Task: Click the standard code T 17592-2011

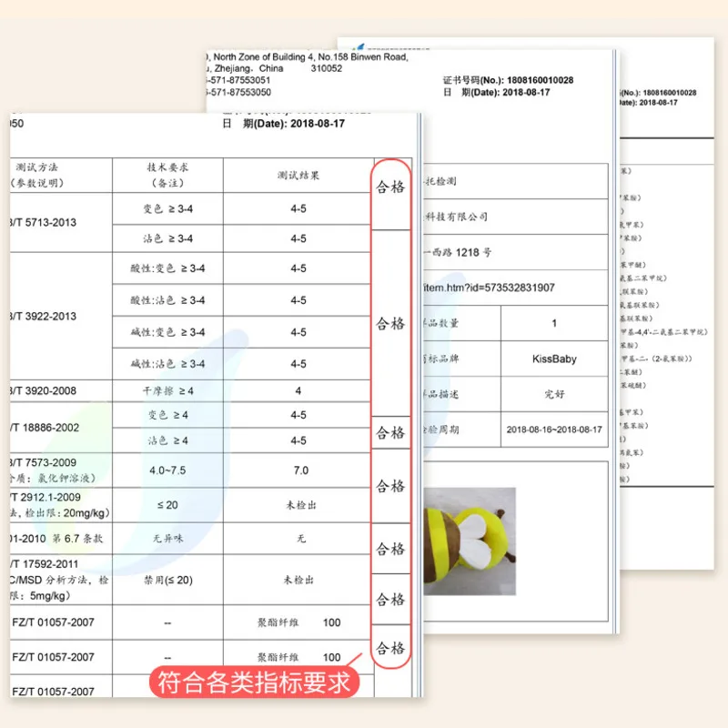Action: coord(45,564)
